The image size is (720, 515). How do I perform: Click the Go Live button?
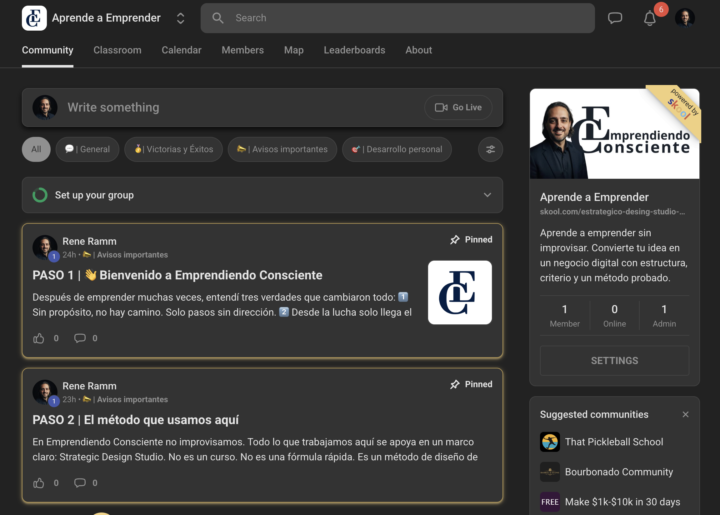(458, 107)
